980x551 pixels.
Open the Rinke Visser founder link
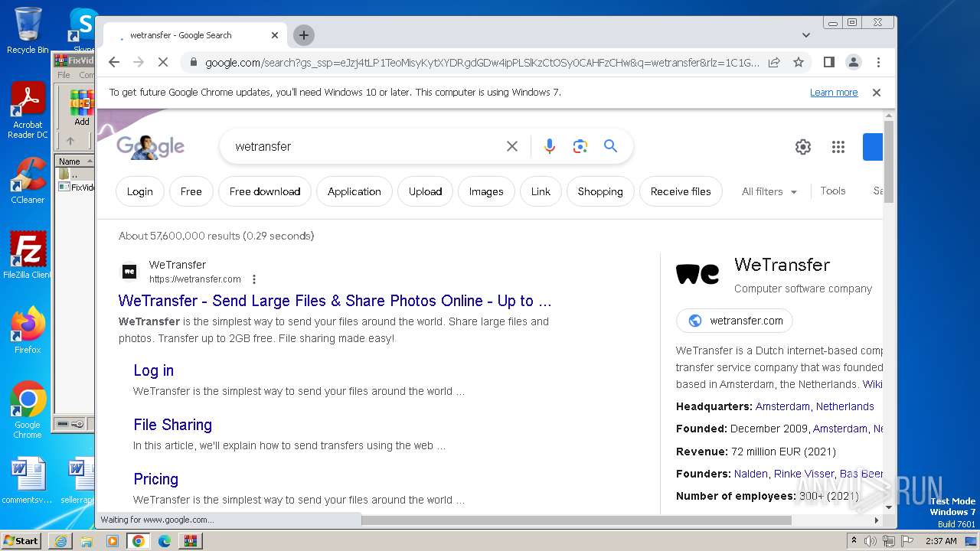[804, 474]
